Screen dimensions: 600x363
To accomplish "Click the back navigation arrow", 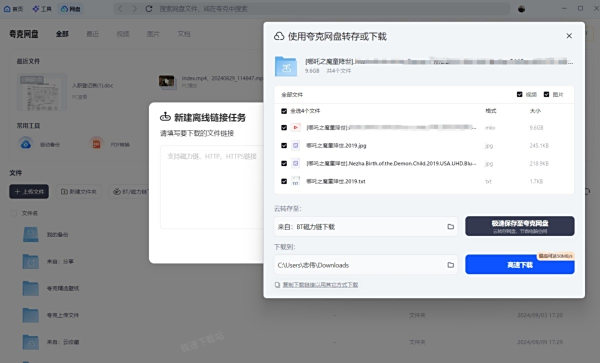I will [x=120, y=9].
